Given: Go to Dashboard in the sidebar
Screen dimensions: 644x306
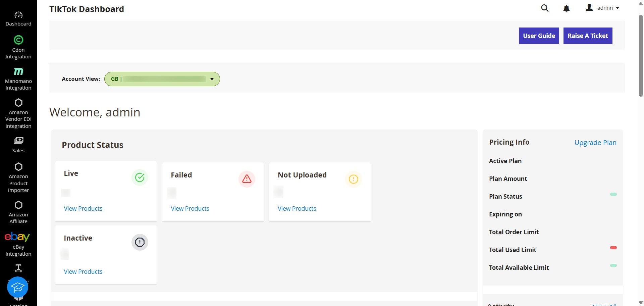Looking at the screenshot, I should tap(18, 15).
